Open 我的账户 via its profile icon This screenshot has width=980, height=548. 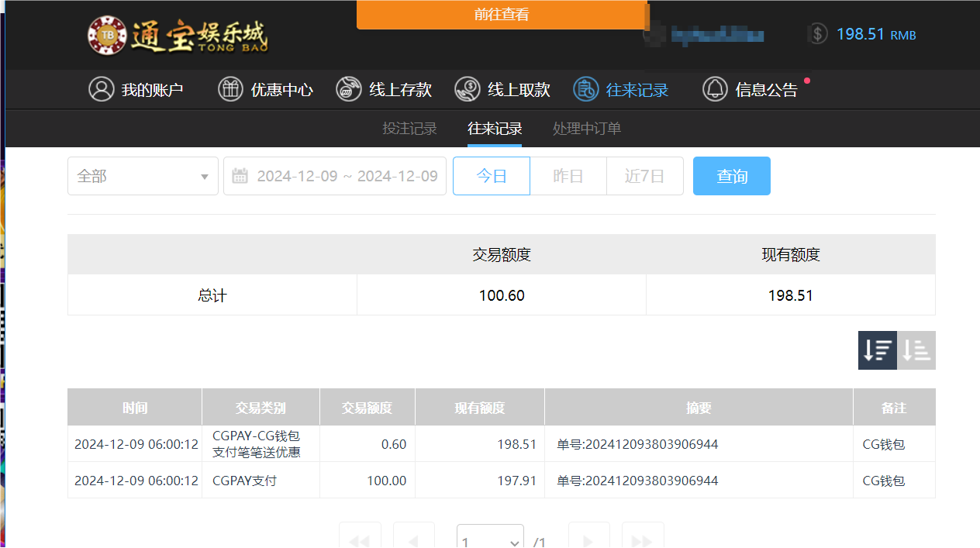pos(102,89)
